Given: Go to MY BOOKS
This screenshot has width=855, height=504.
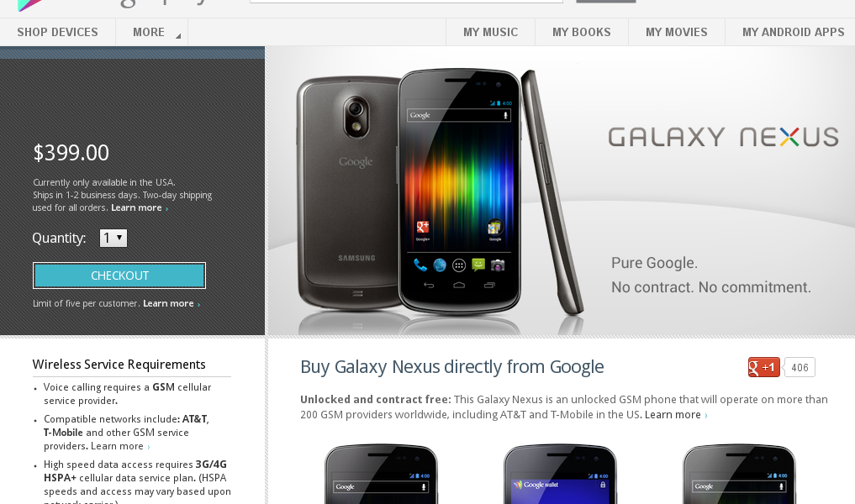Looking at the screenshot, I should click(x=582, y=32).
